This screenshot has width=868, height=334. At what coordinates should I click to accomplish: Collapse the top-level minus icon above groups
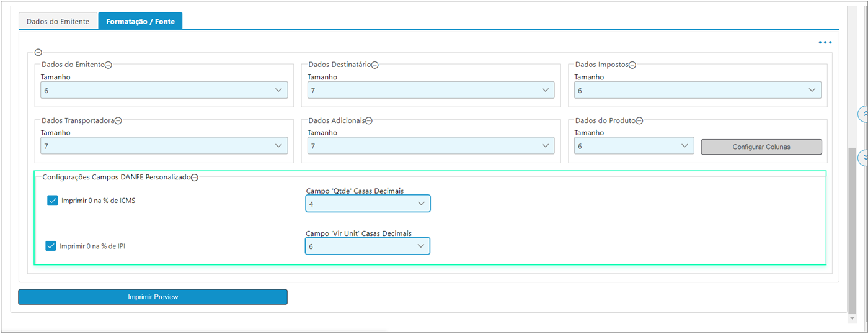coord(38,53)
